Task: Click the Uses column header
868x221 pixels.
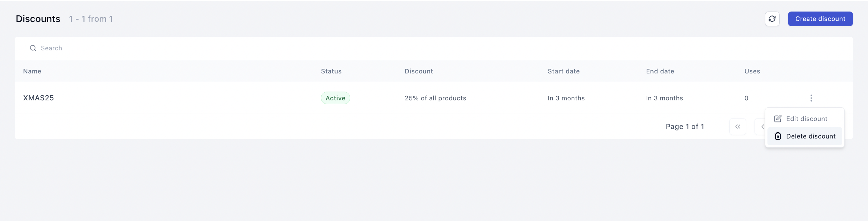Action: point(752,71)
